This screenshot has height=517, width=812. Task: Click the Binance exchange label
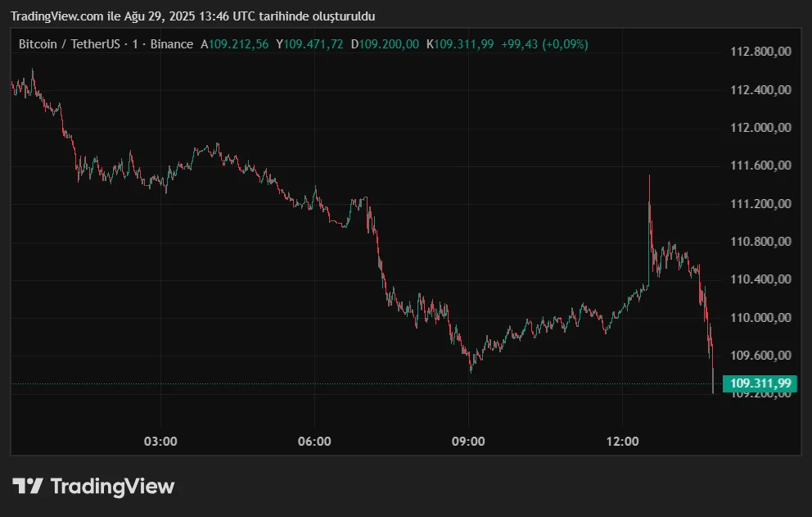171,44
